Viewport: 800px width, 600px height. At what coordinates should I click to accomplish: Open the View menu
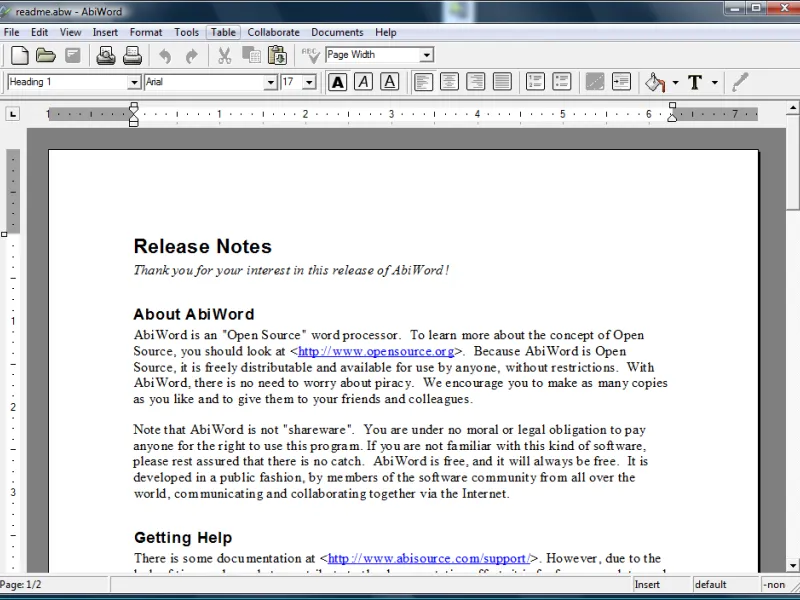70,32
